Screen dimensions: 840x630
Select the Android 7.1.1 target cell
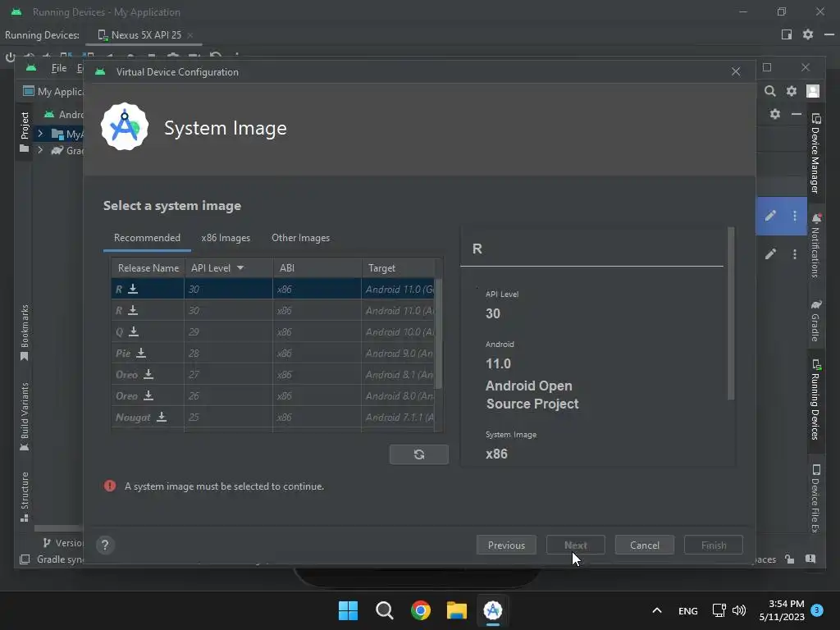pos(399,417)
